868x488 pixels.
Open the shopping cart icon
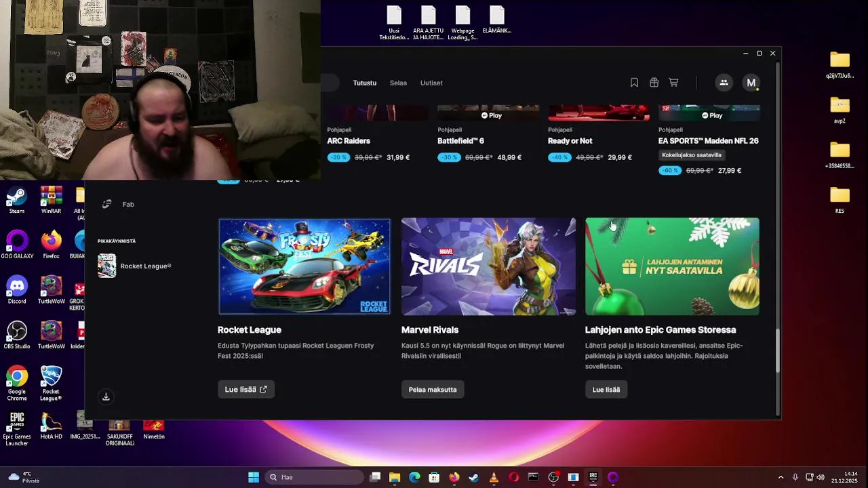pos(673,83)
